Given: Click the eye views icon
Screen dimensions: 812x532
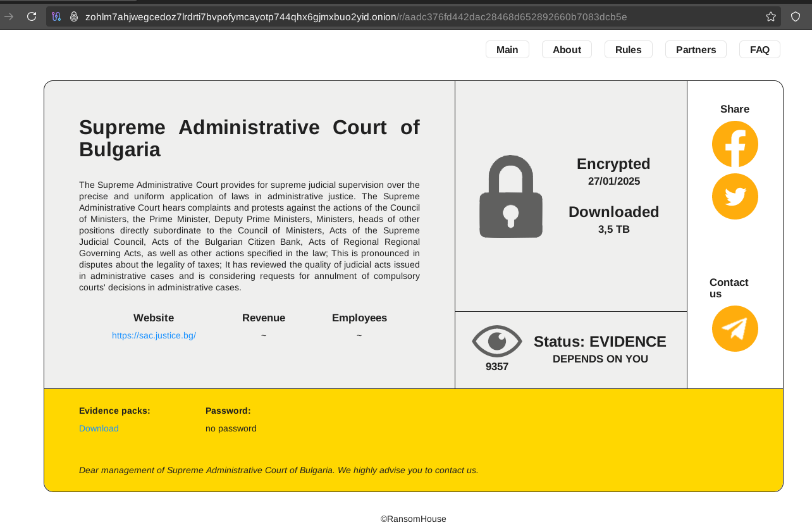Looking at the screenshot, I should pyautogui.click(x=497, y=341).
